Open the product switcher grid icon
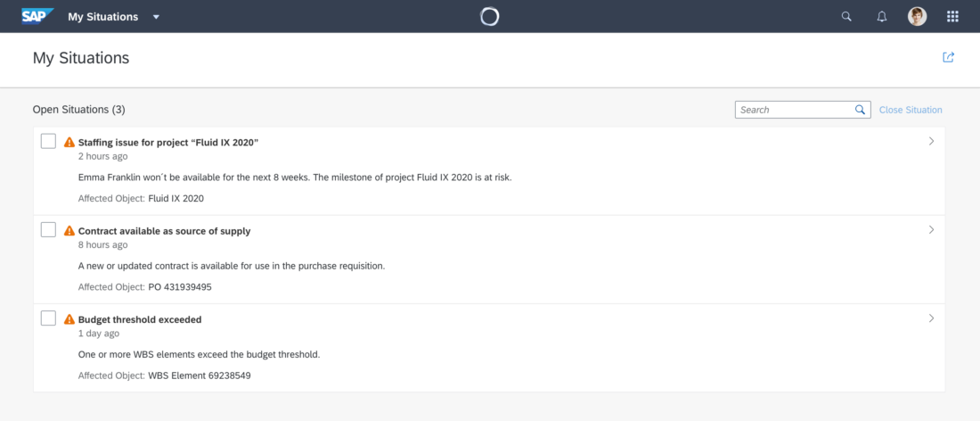This screenshot has width=980, height=421. pos(952,16)
